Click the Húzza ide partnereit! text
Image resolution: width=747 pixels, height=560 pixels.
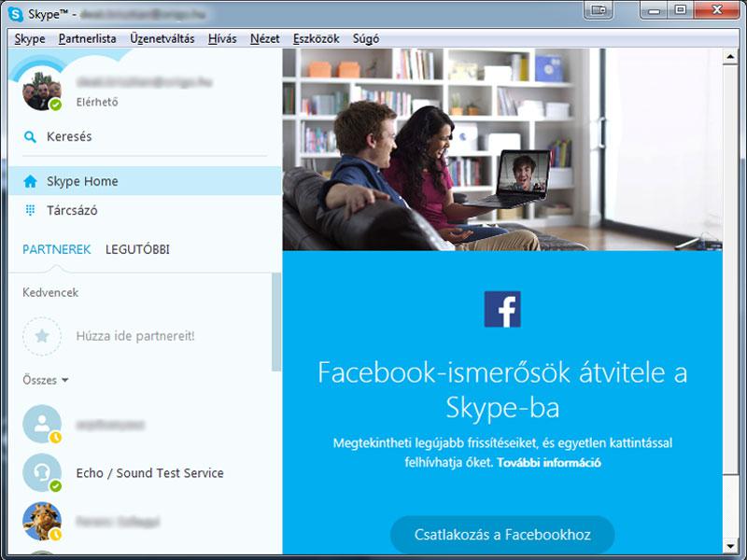click(x=135, y=336)
